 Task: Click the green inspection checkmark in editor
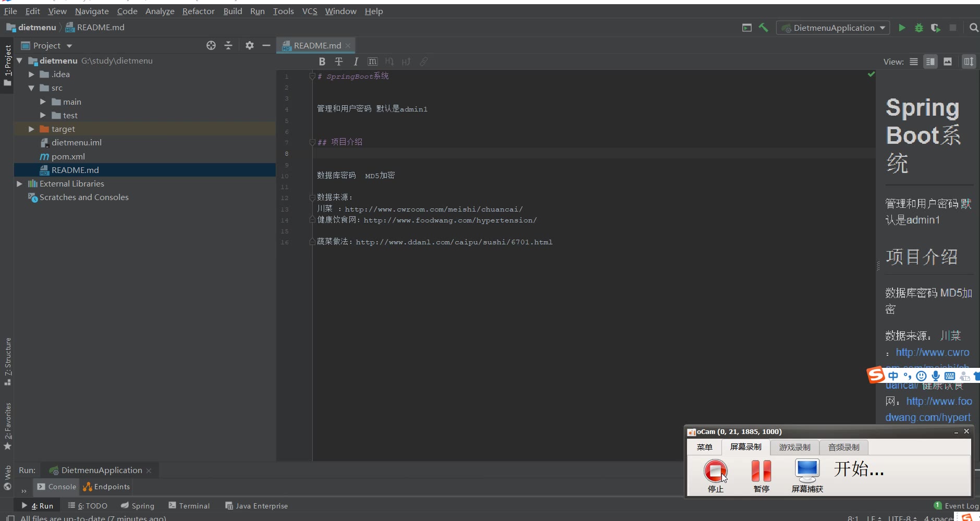click(x=871, y=75)
